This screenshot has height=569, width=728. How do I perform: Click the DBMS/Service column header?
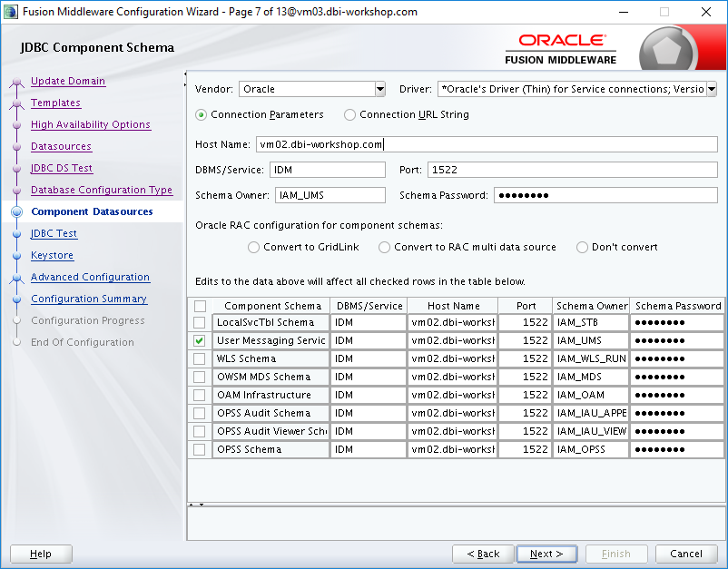[369, 307]
